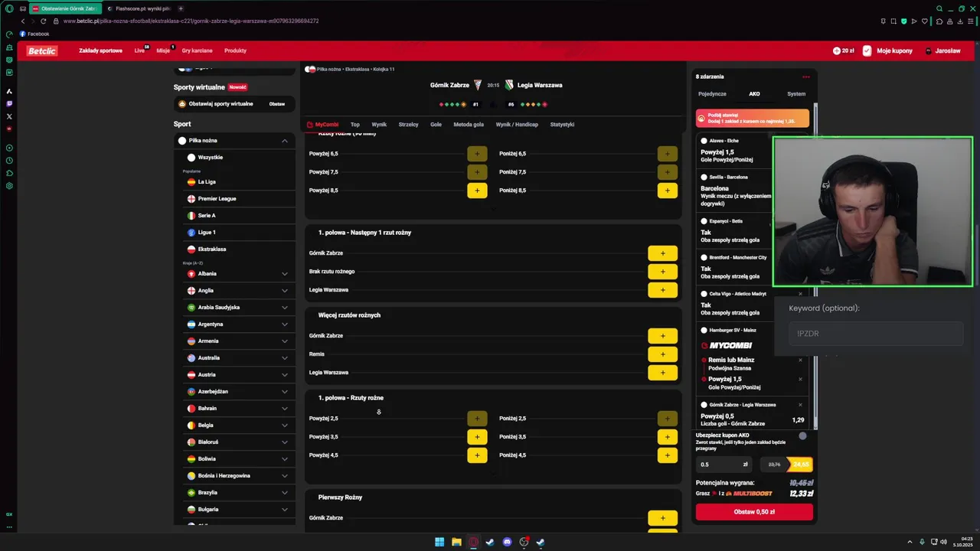Remove Remis lub Mainz selection with X

click(x=801, y=360)
